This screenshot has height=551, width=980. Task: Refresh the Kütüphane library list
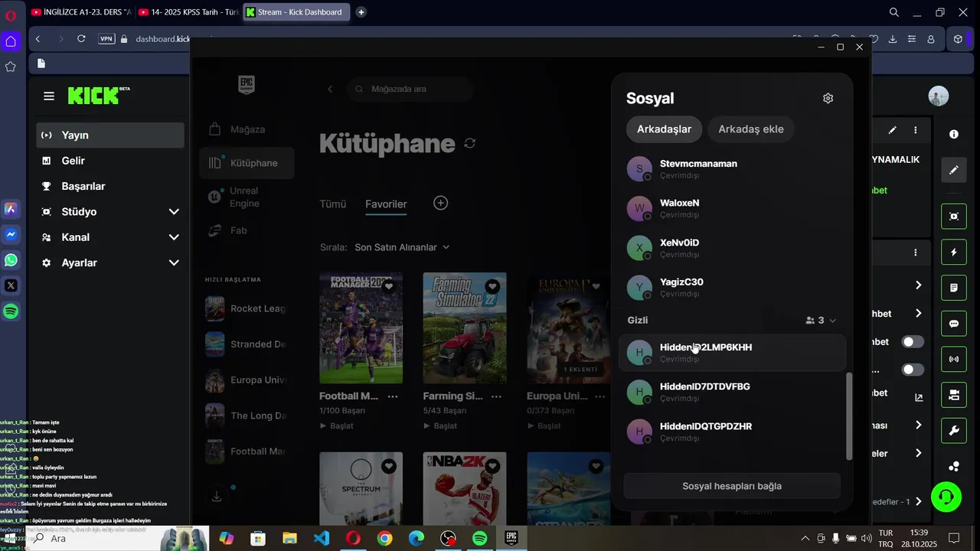coord(470,143)
